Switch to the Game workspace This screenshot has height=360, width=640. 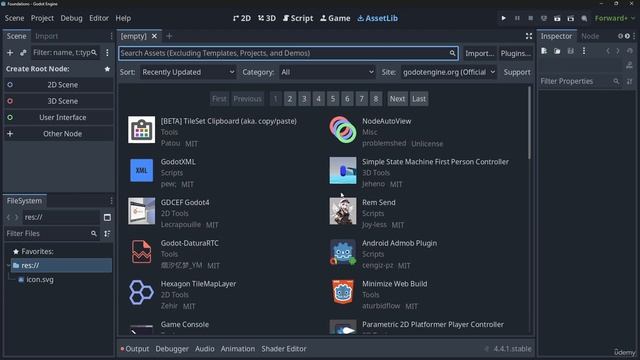point(335,18)
